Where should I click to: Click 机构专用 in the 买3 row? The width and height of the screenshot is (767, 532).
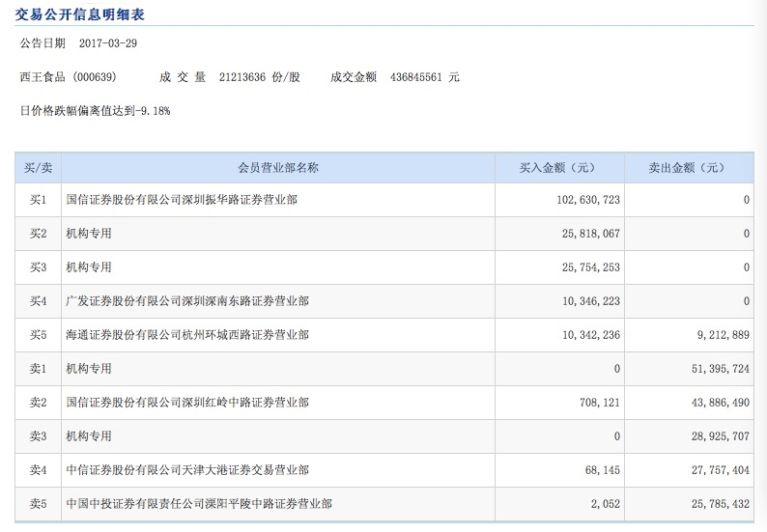89,267
